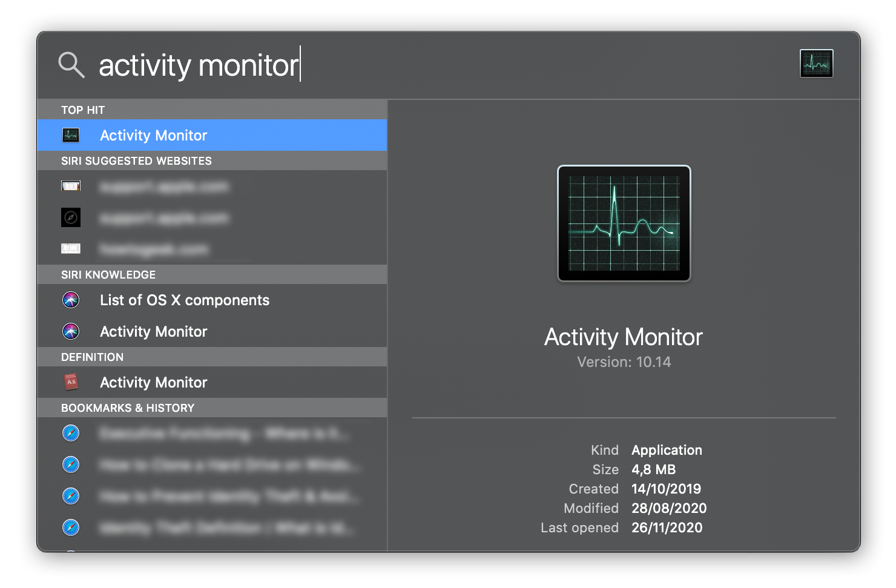Click Safari icon for 'Executive Functioning' bookmark
Viewport: 896px width, 588px height.
71,433
